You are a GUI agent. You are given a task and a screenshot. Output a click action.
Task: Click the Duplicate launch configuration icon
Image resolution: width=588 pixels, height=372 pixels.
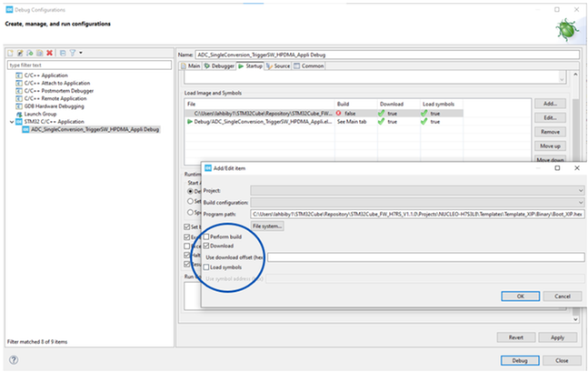[x=40, y=53]
